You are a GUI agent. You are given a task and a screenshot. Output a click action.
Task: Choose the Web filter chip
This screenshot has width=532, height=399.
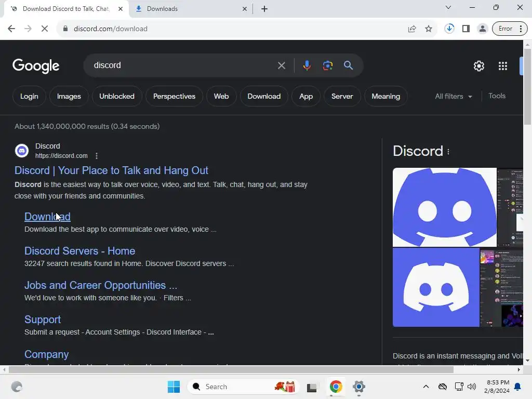tap(221, 96)
